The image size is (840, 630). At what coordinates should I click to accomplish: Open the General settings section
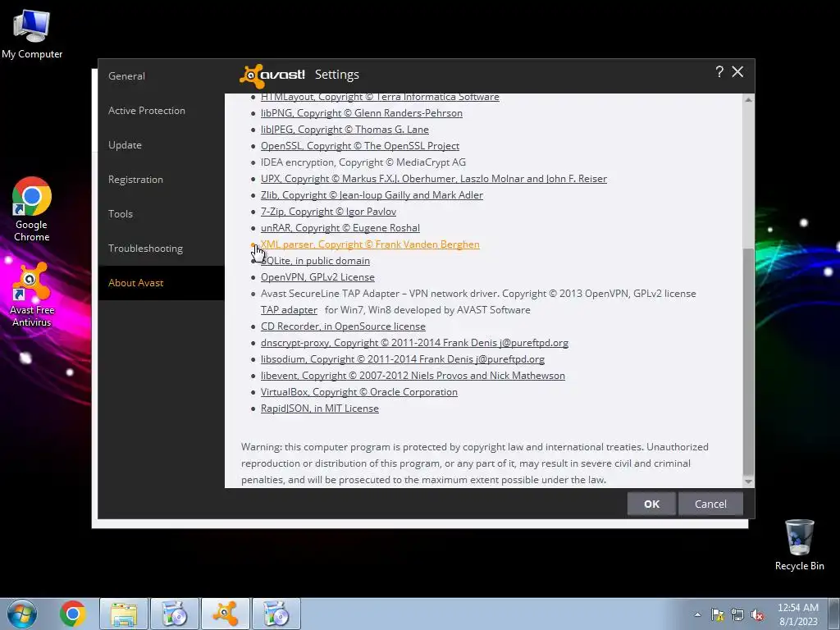(x=126, y=76)
